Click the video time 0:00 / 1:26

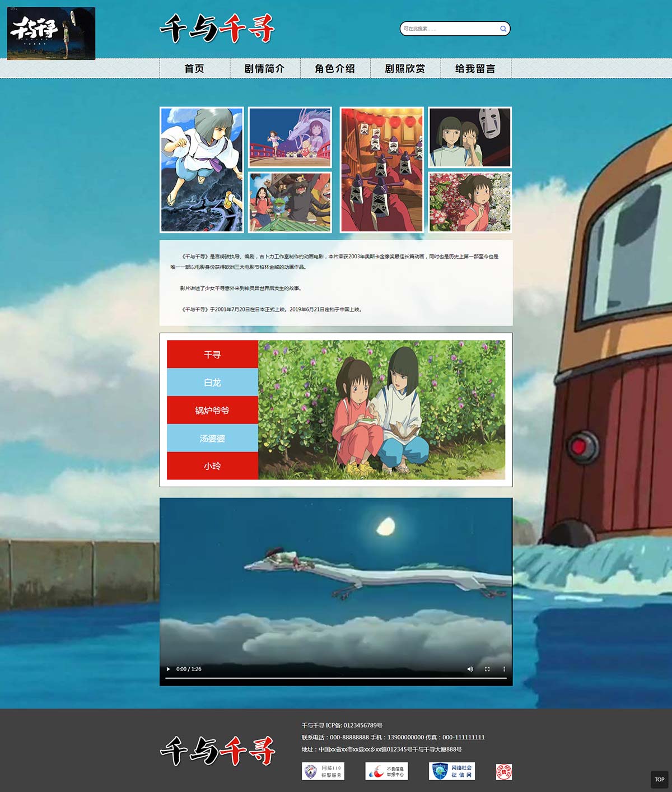pyautogui.click(x=189, y=669)
